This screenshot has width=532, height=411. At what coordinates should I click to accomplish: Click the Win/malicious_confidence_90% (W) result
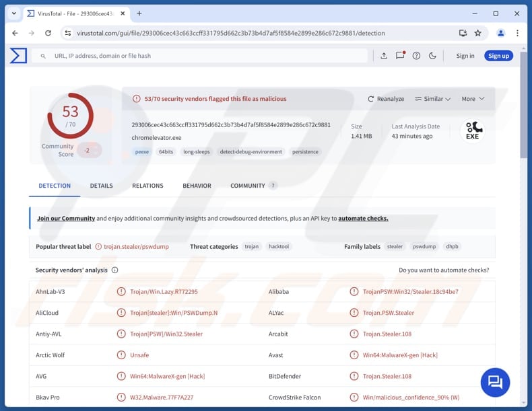coord(411,397)
